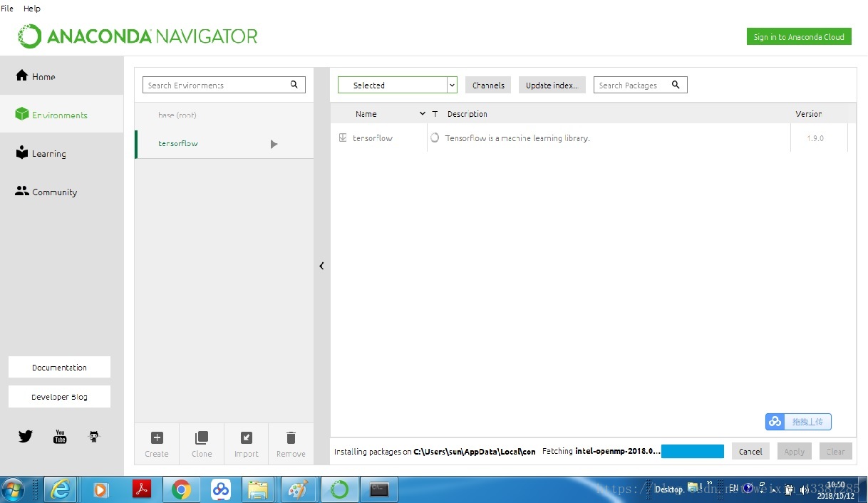Viewport: 868px width, 503px height.
Task: Open the GitHub octocat icon link
Action: click(94, 437)
